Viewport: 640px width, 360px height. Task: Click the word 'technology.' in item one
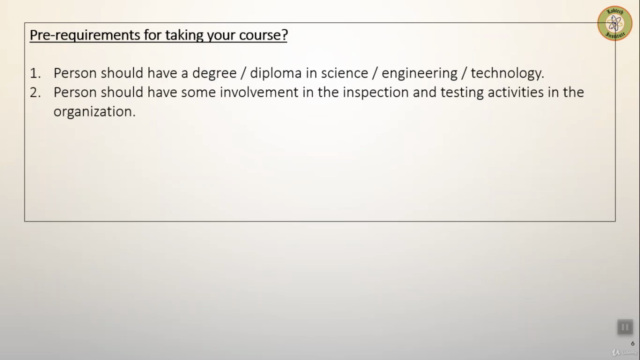[507, 73]
